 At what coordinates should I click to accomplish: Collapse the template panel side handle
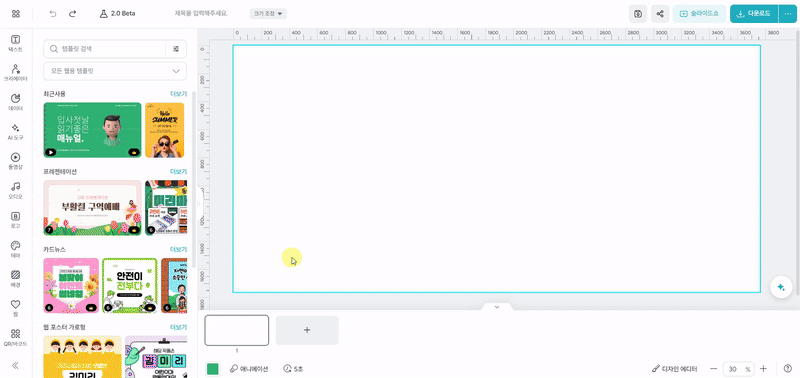click(x=199, y=203)
